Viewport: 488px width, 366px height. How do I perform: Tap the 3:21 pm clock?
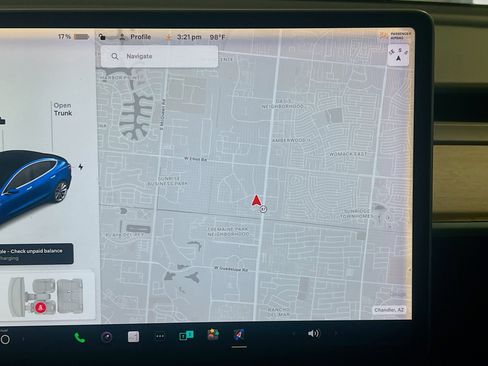(189, 37)
